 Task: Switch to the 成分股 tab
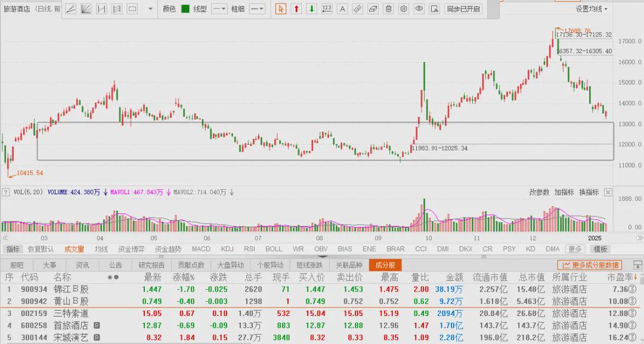pos(385,265)
